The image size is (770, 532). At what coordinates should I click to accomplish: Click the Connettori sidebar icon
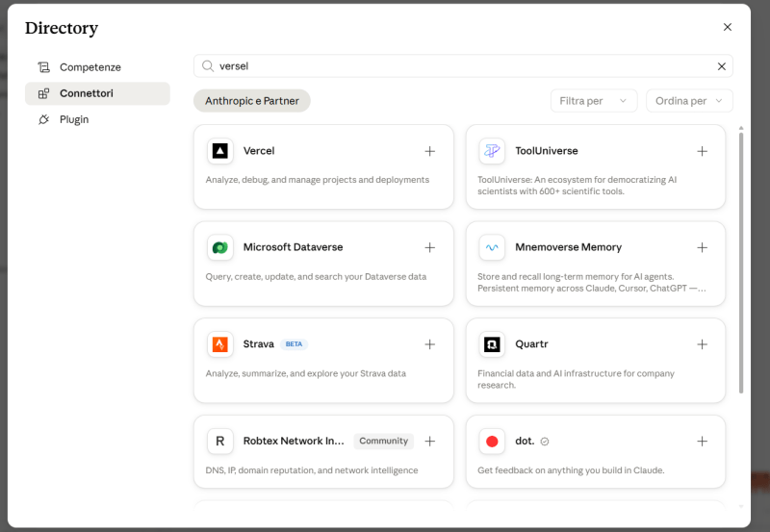[x=43, y=93]
